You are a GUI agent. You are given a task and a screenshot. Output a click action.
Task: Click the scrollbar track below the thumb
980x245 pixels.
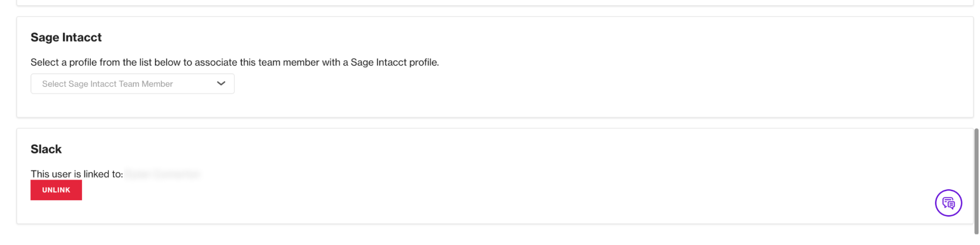click(x=976, y=239)
